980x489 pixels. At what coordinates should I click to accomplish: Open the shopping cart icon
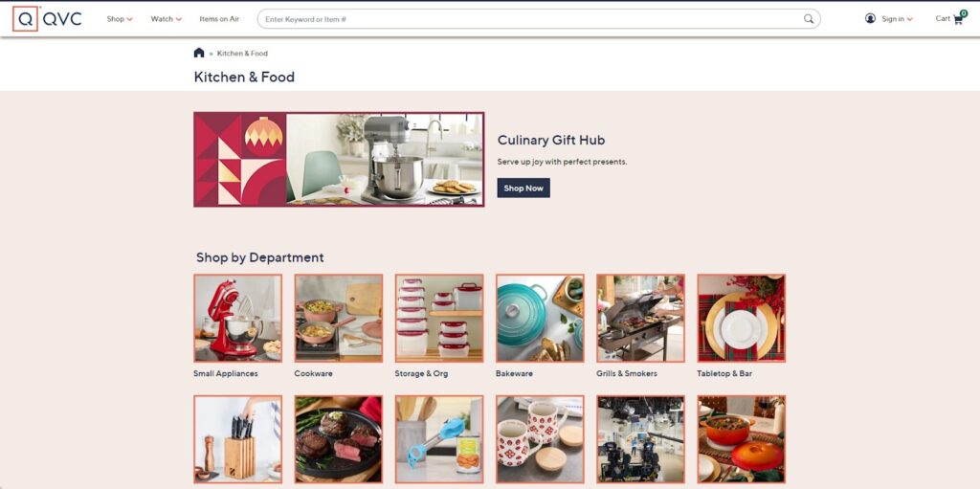click(958, 18)
